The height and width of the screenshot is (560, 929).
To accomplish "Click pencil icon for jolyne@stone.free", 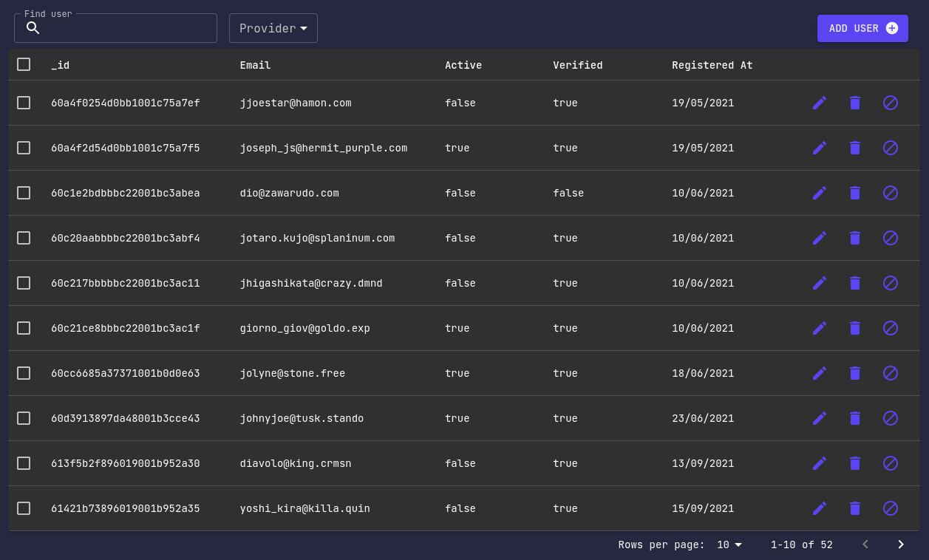I will point(819,373).
